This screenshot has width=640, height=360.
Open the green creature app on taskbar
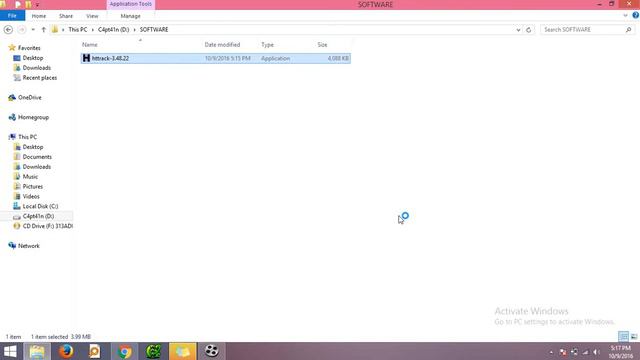point(153,351)
